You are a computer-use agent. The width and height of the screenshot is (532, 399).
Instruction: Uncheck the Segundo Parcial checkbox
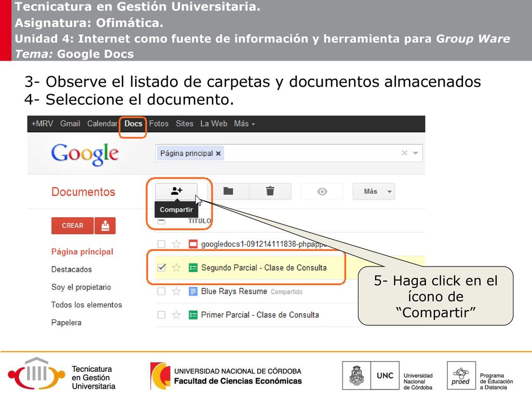coord(162,268)
